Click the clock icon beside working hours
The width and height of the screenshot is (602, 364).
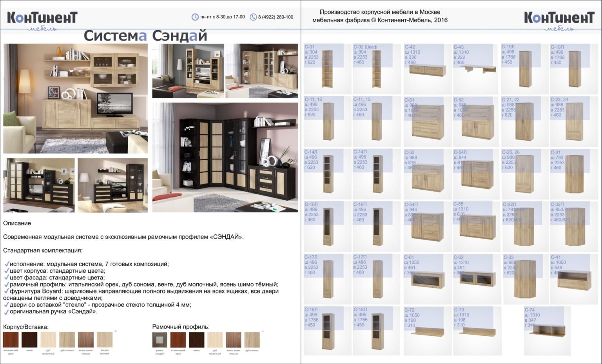click(195, 17)
